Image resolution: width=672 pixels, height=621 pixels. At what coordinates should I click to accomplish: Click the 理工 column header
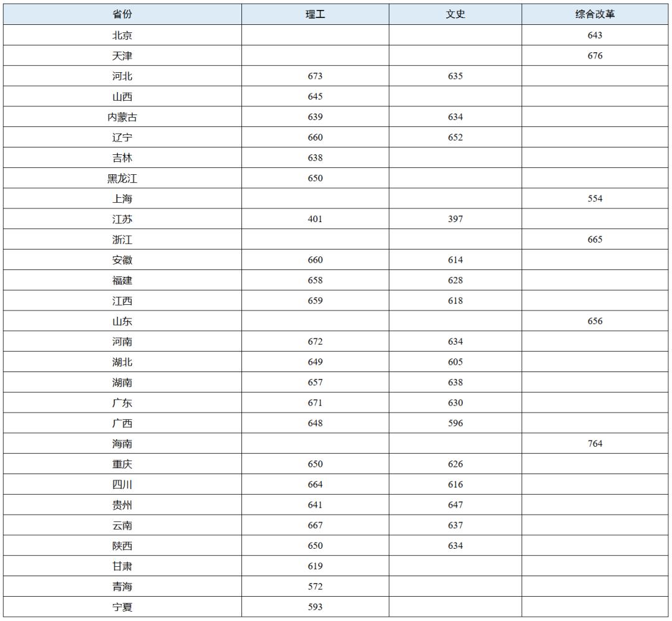[315, 14]
